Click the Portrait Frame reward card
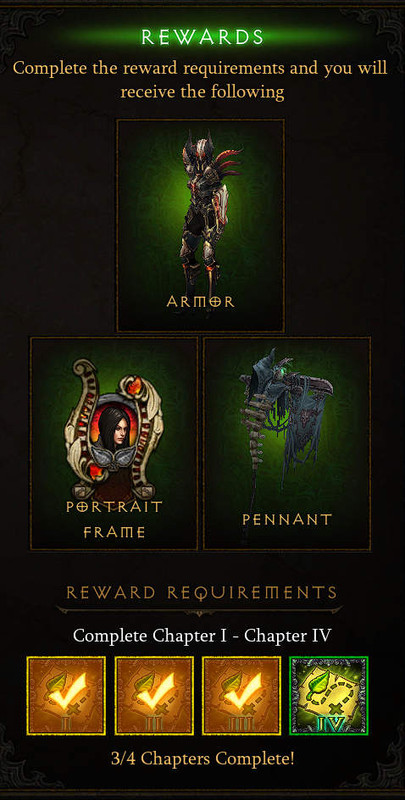 (114, 443)
